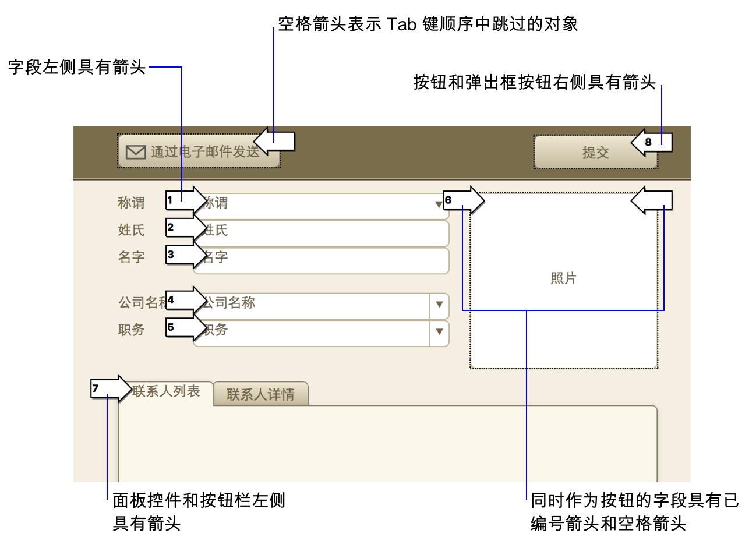Switch to the 联系人列表 tab
This screenshot has width=756, height=544.
(x=167, y=391)
